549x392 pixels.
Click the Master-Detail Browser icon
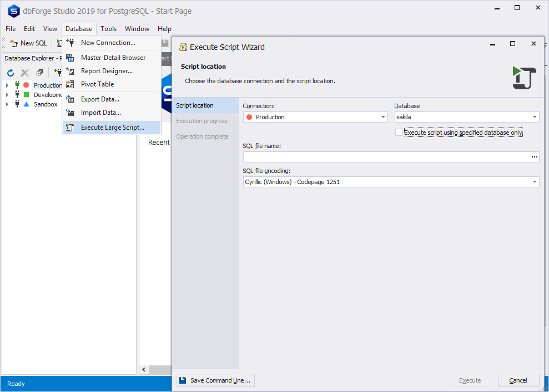point(70,58)
